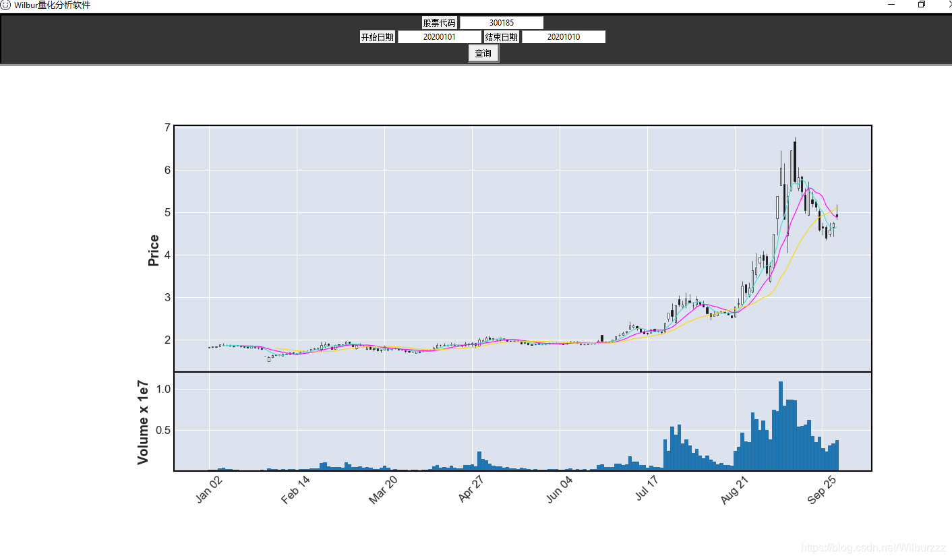Click the Wilbur smiley app icon
This screenshot has width=952, height=560.
5,5
